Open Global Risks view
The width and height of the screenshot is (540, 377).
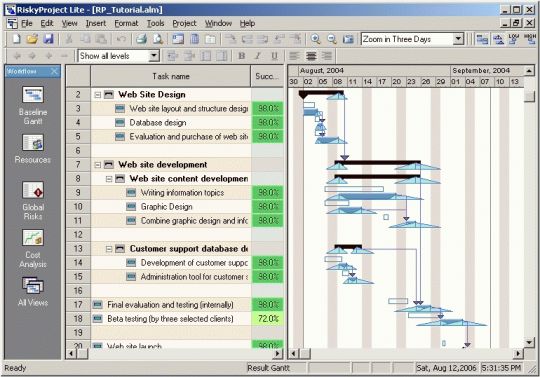(33, 201)
